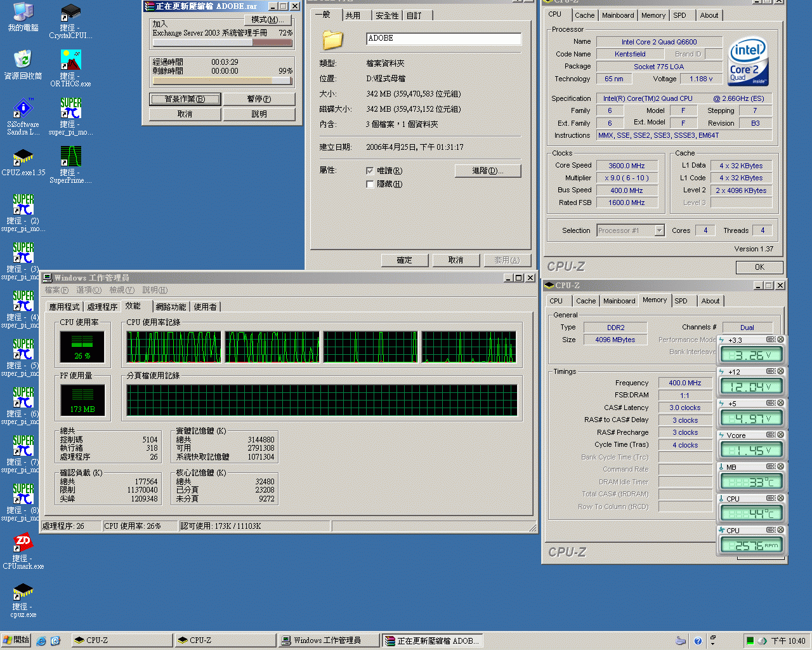
Task: Click Pause (暫停) button in archiver
Action: click(259, 99)
